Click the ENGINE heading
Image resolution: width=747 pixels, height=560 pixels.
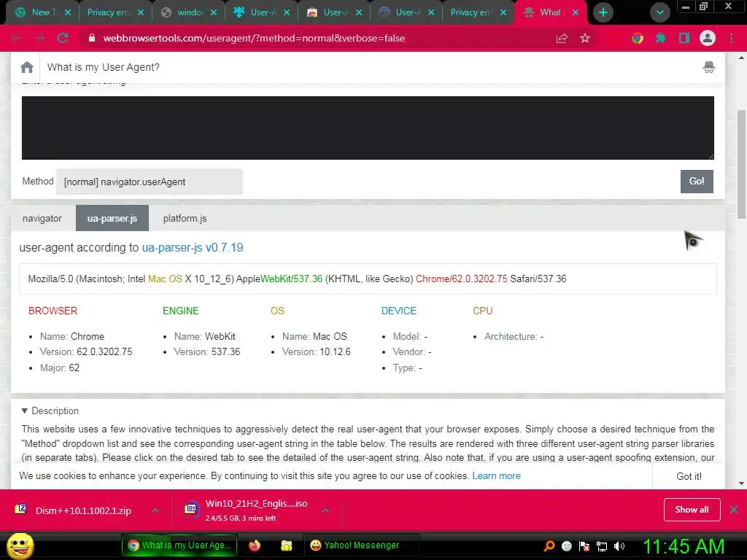click(x=181, y=311)
